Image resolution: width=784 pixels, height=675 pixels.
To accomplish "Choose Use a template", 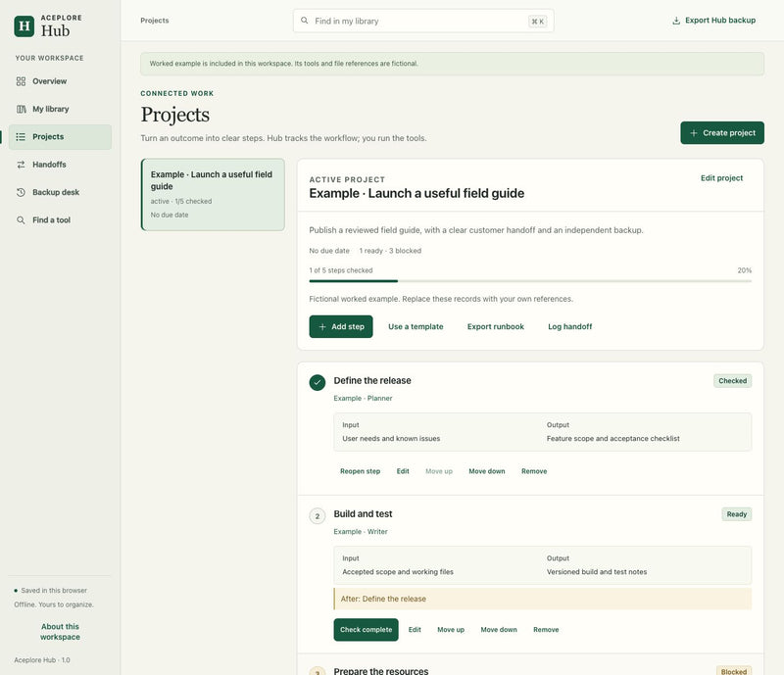I will coord(416,326).
